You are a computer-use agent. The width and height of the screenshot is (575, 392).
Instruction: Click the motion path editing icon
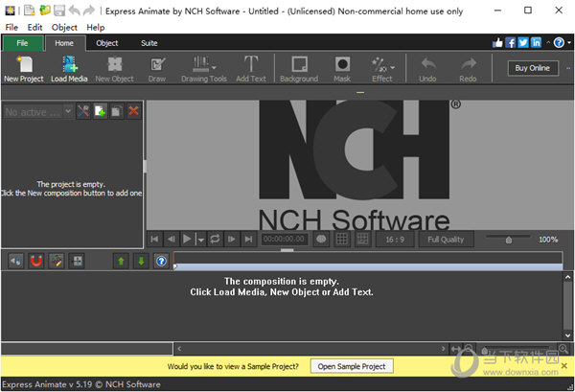pyautogui.click(x=57, y=261)
